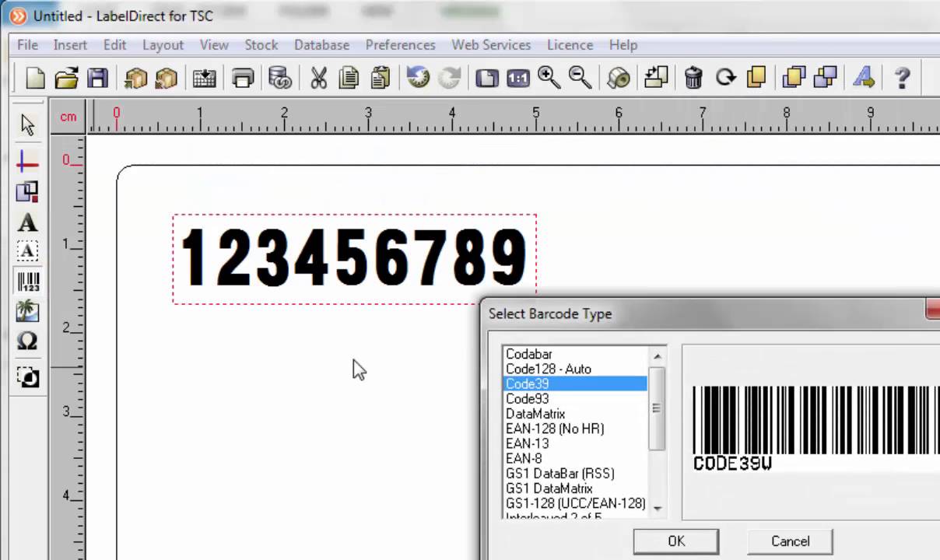This screenshot has height=560, width=940.
Task: Click the tape roll toolbar icon
Action: [x=619, y=78]
